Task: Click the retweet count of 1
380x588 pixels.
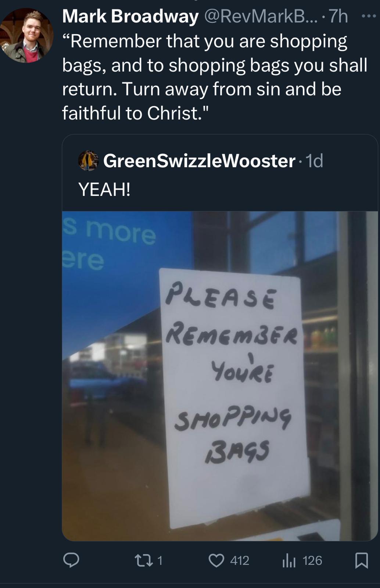Action: tap(160, 560)
